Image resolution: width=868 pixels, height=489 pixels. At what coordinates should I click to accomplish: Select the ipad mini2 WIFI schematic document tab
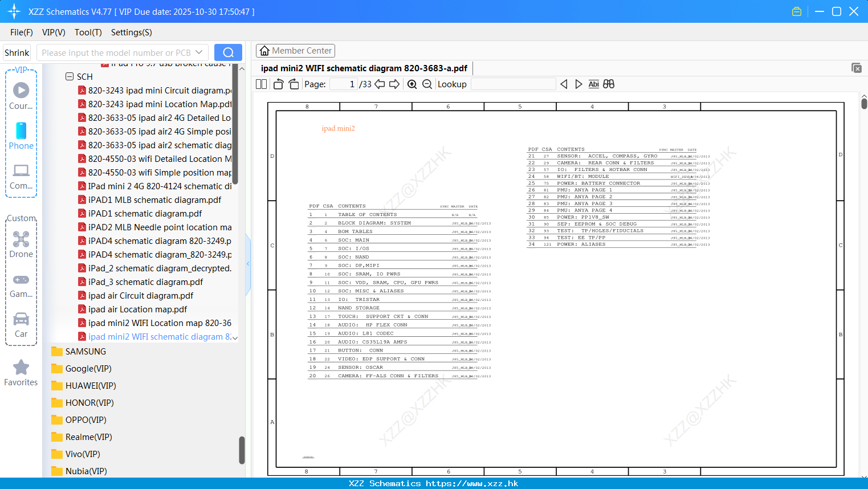pos(364,68)
